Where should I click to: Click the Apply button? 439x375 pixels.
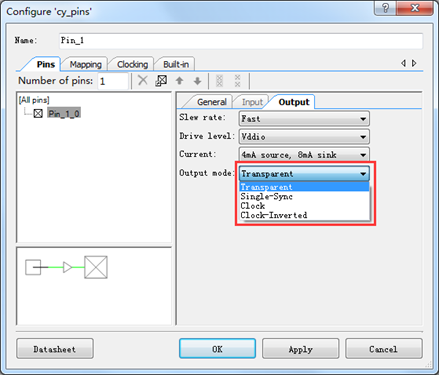(300, 349)
